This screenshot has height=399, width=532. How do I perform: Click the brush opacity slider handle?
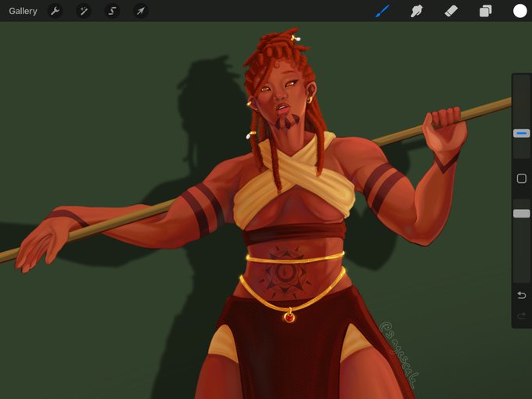(x=522, y=214)
